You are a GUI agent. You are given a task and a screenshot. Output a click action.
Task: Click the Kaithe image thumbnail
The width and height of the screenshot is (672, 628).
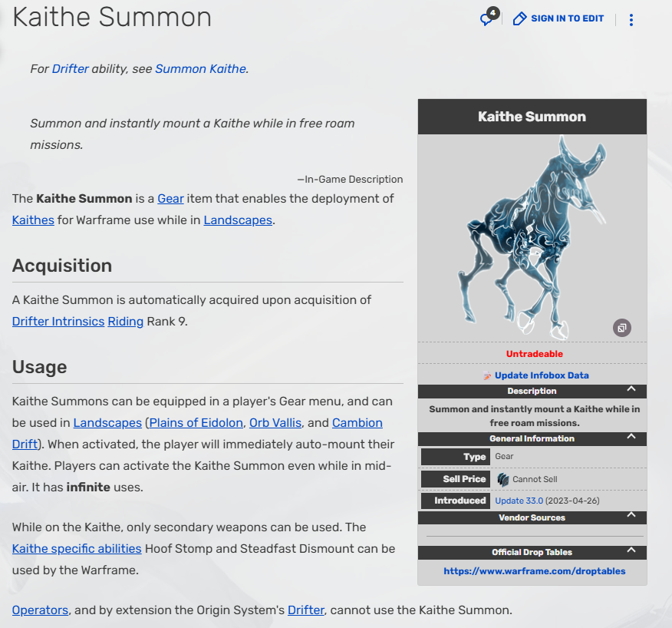click(x=532, y=238)
